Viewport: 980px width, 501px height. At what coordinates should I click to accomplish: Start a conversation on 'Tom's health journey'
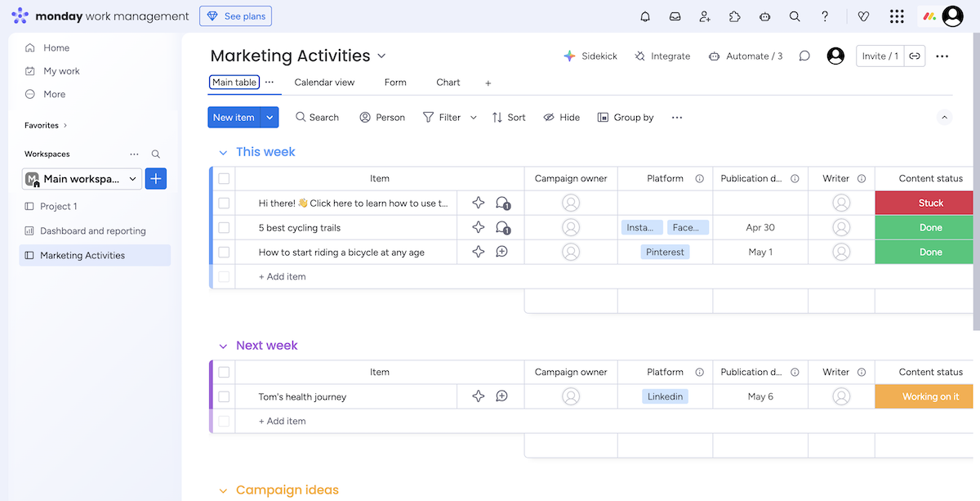pos(501,396)
